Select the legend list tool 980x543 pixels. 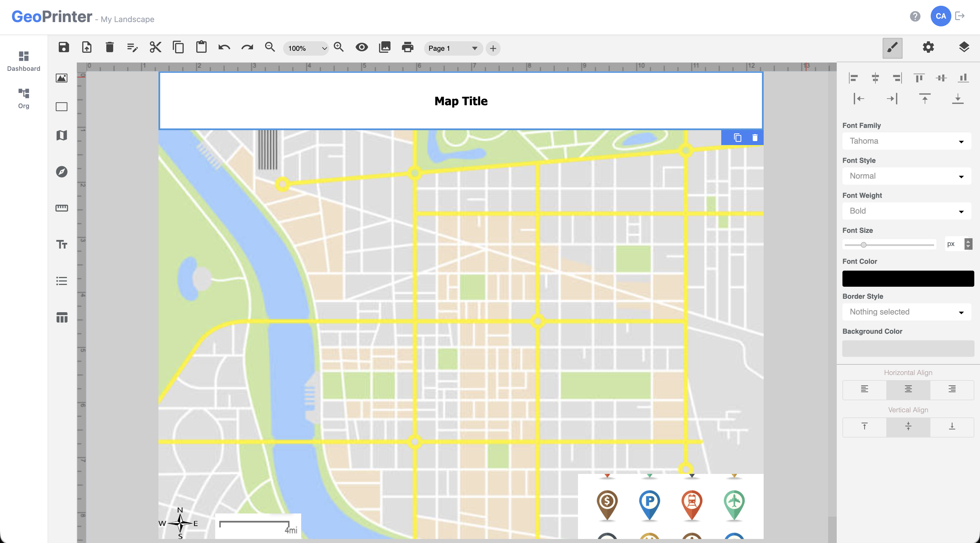click(62, 281)
